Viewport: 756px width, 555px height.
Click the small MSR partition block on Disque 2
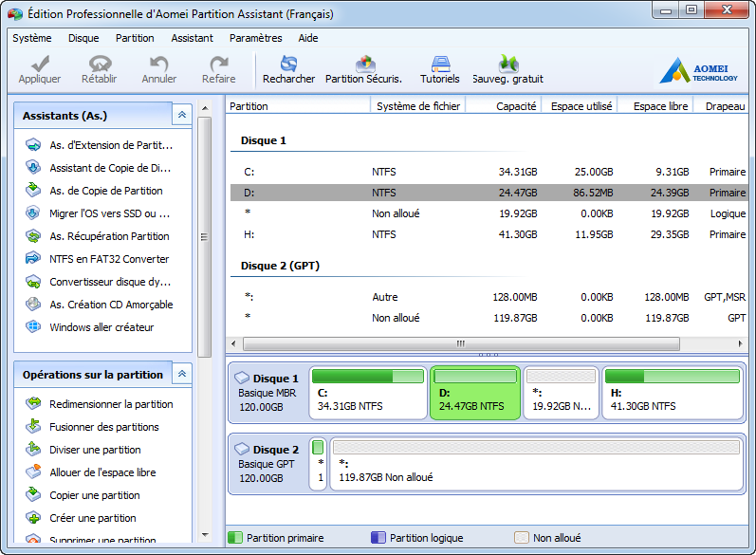pos(318,464)
